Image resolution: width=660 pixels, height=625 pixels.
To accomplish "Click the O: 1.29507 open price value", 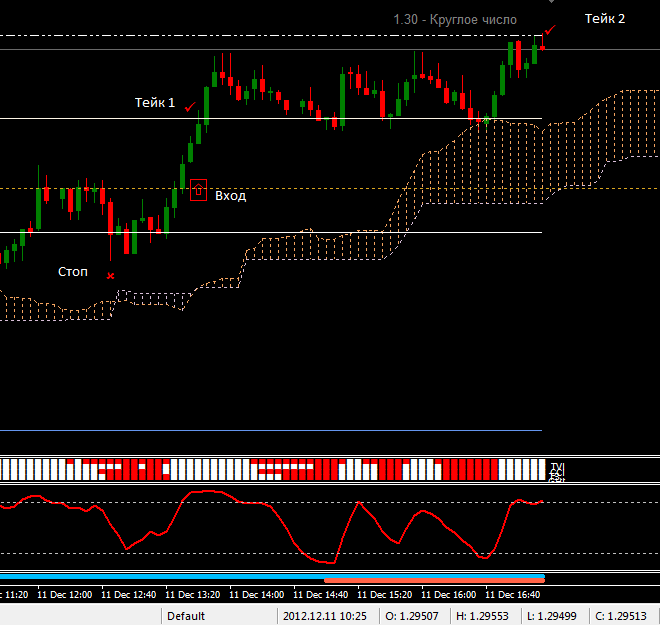I will (412, 616).
